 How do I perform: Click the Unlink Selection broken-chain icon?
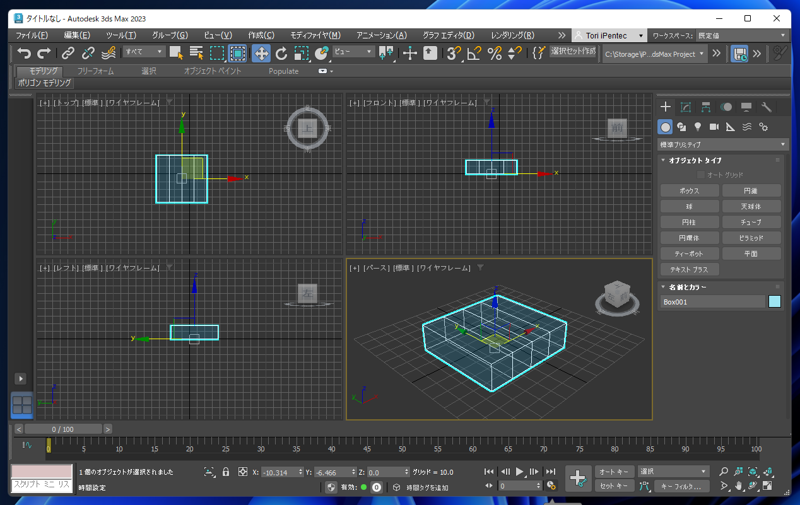click(x=88, y=53)
